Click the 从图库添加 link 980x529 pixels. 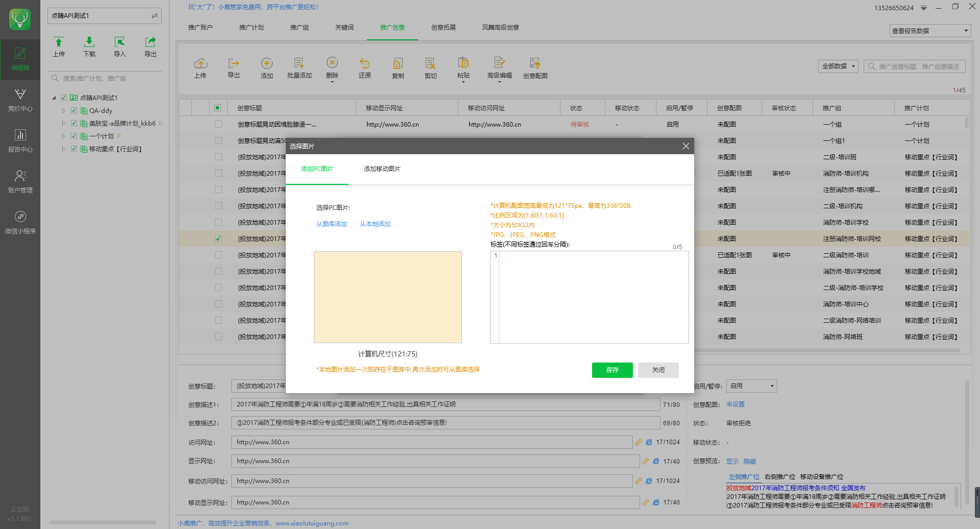pos(332,224)
